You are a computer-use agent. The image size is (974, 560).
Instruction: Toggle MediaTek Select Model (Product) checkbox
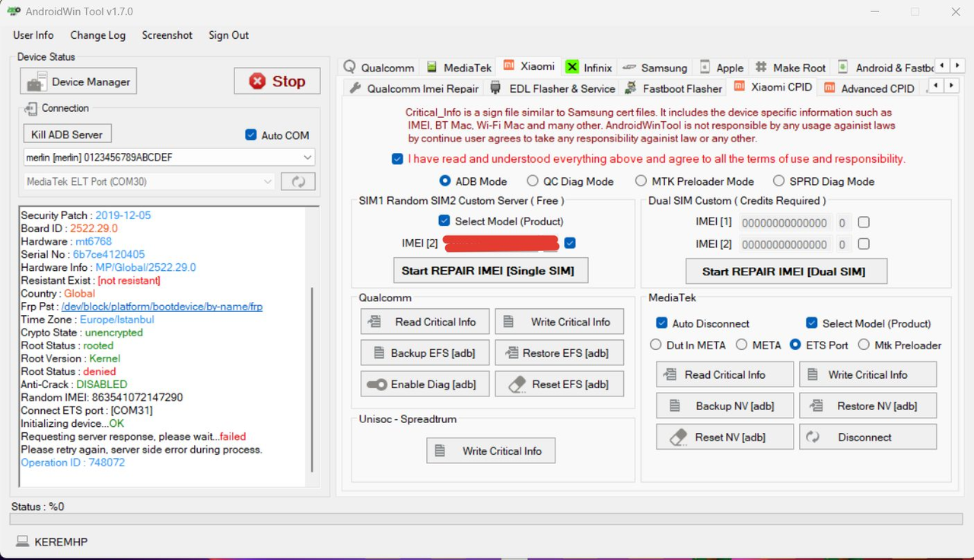(812, 323)
